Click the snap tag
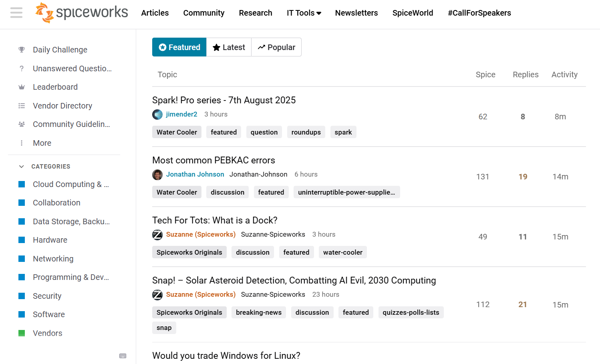Image resolution: width=600 pixels, height=364 pixels. (164, 328)
